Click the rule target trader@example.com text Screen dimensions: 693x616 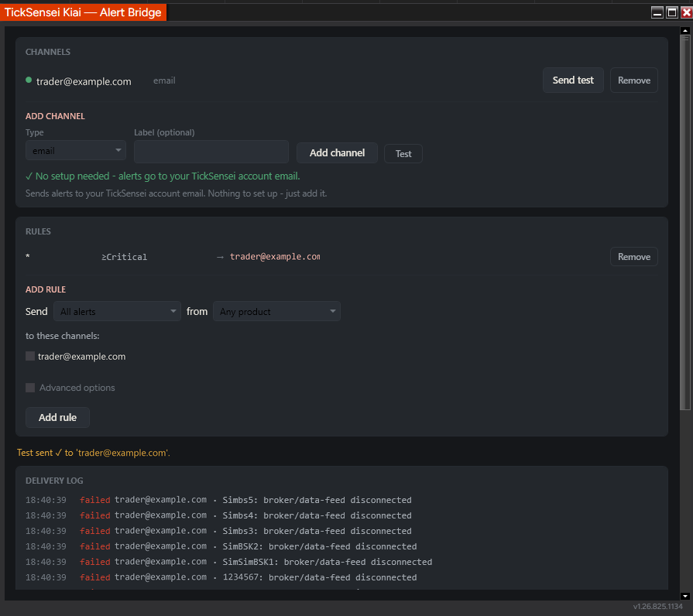tap(275, 257)
